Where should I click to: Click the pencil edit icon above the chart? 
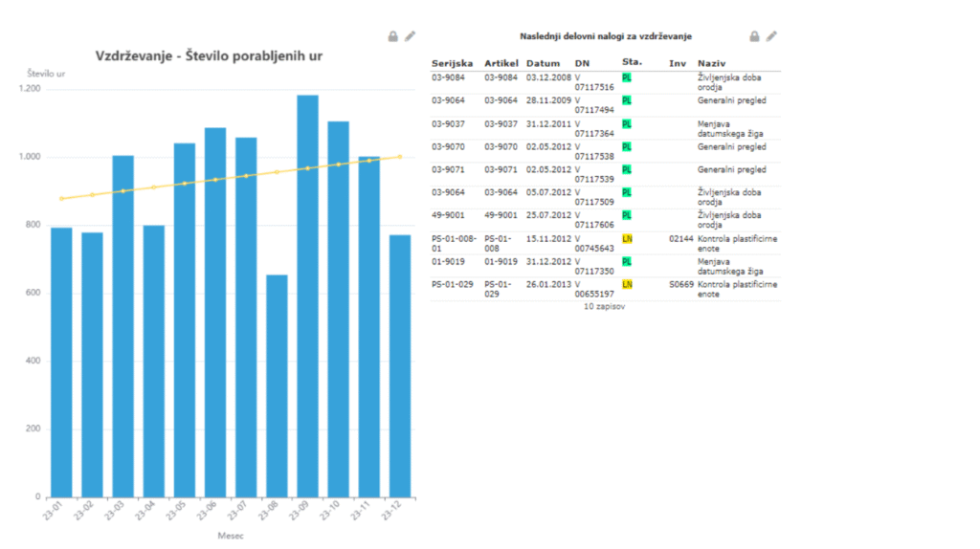coord(411,36)
